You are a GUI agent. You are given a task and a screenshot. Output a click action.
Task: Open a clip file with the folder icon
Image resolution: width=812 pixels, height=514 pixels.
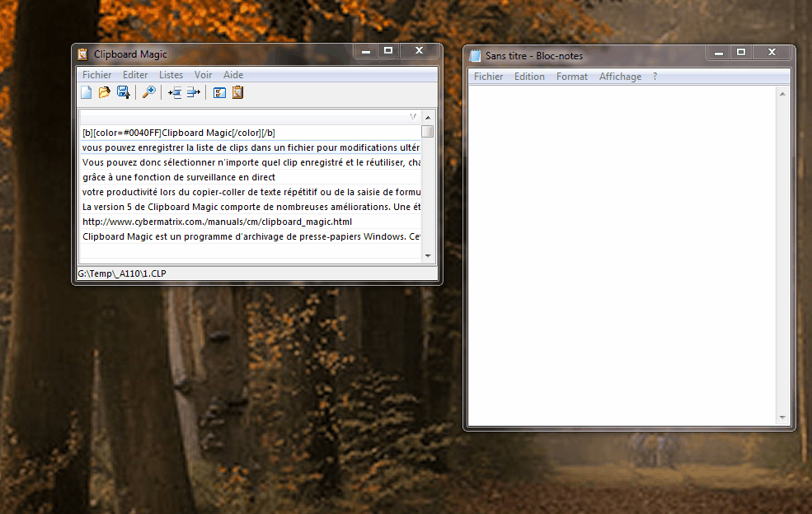point(105,92)
